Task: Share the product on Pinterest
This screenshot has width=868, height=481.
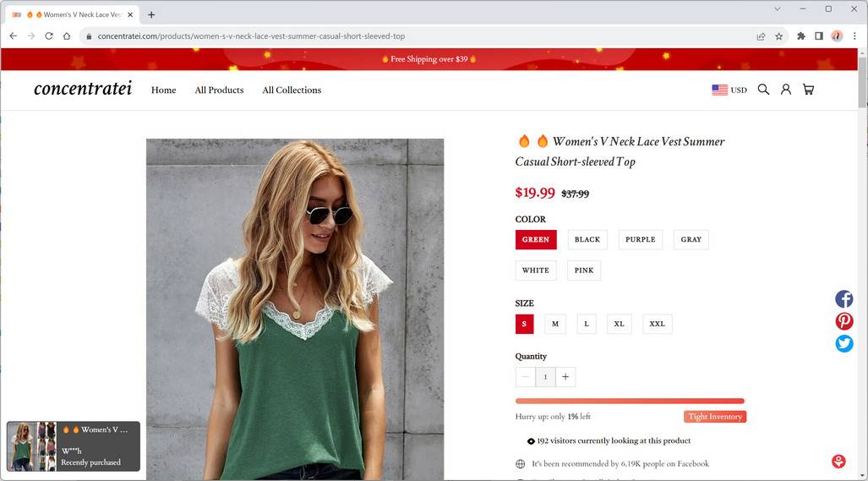Action: 843,321
